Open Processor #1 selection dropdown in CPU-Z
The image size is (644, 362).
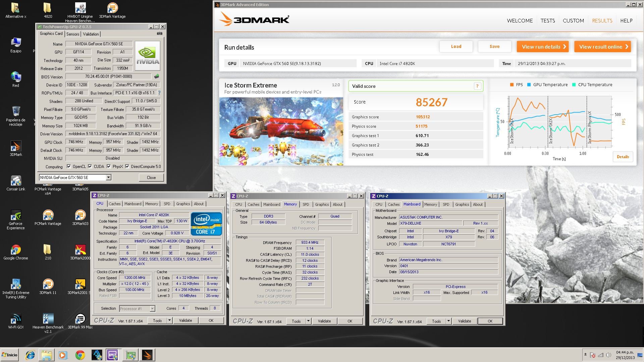(x=153, y=308)
